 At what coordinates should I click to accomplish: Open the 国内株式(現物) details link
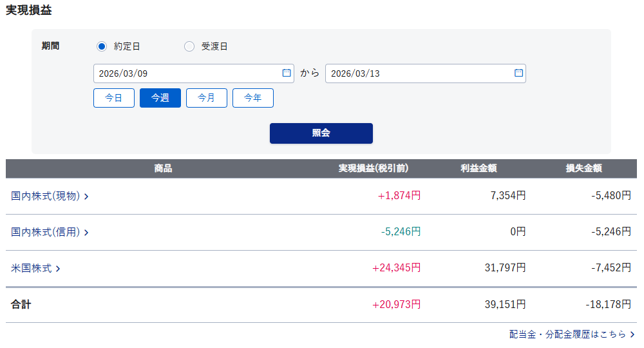[45, 196]
